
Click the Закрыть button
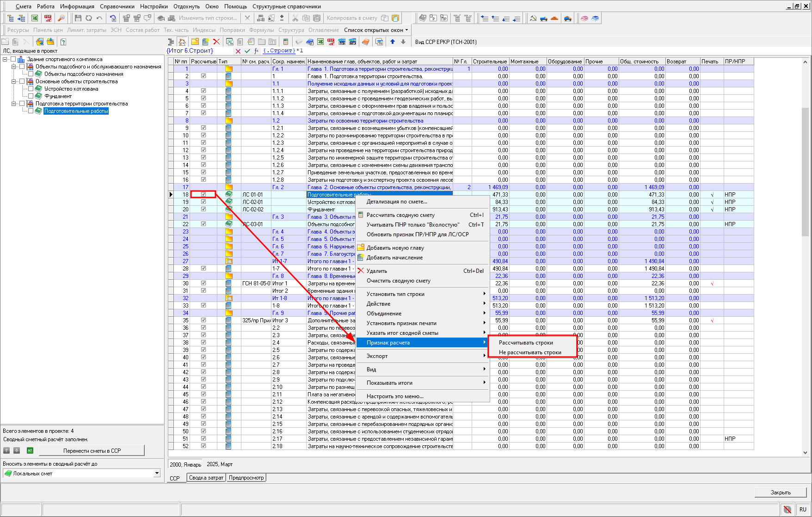click(780, 492)
